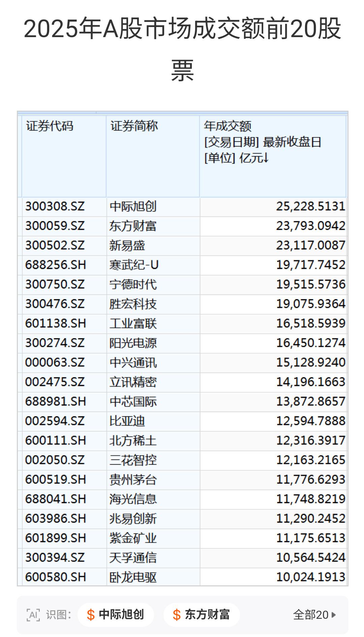Select the value 13,872.8657
Image resolution: width=364 pixels, height=637 pixels.
(x=311, y=401)
